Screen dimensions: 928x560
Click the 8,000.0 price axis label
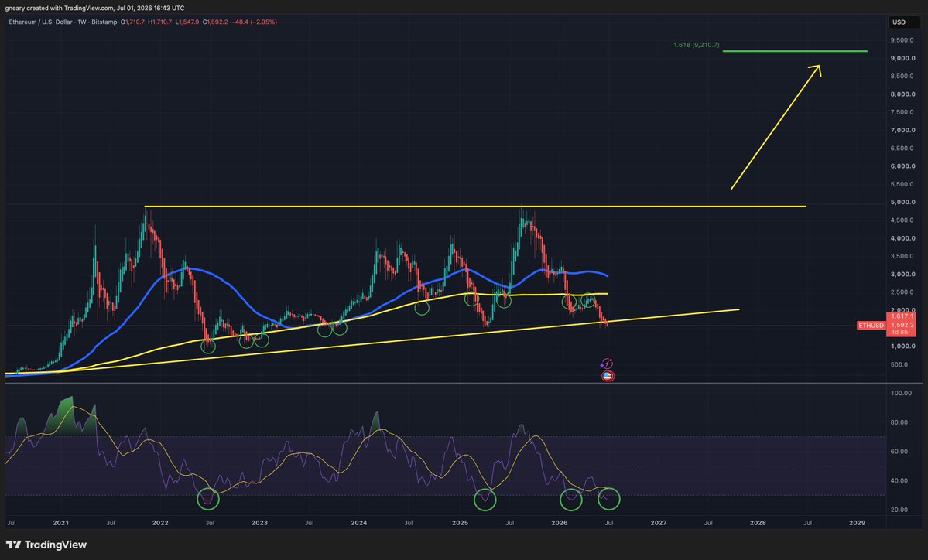(x=902, y=94)
